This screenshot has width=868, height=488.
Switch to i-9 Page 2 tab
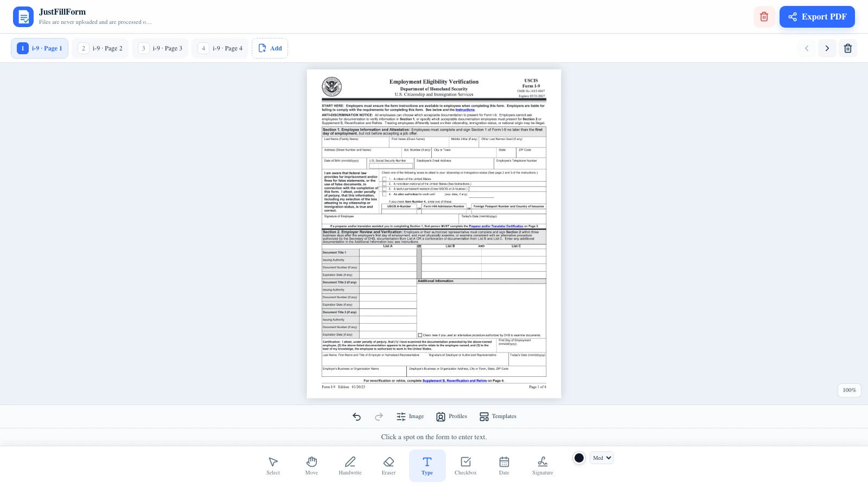pyautogui.click(x=100, y=48)
